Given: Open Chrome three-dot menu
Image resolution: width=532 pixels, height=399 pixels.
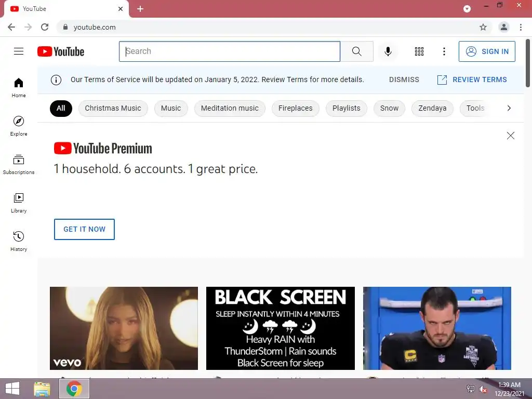Looking at the screenshot, I should 521,27.
